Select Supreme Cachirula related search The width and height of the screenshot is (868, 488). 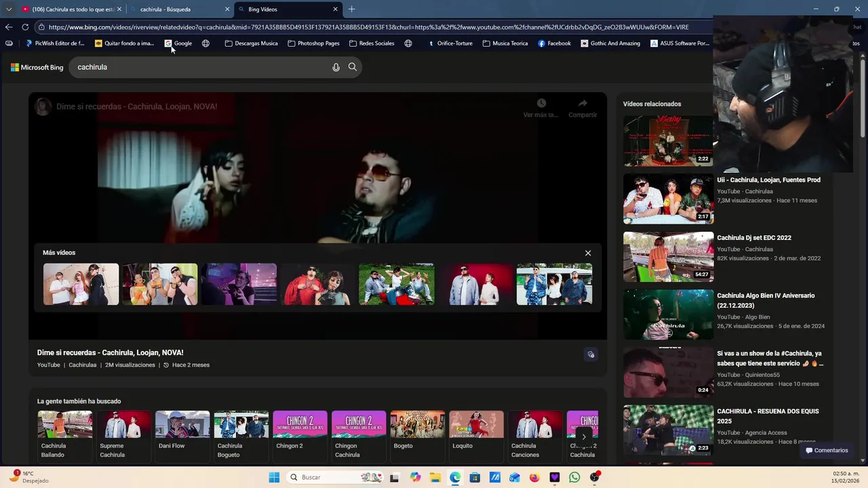[x=123, y=435]
